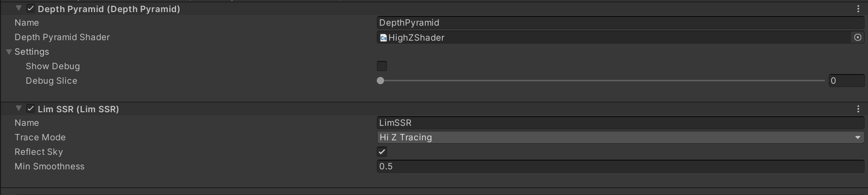Image resolution: width=868 pixels, height=195 pixels.
Task: Click the Debug Slice slider handle
Action: (381, 81)
